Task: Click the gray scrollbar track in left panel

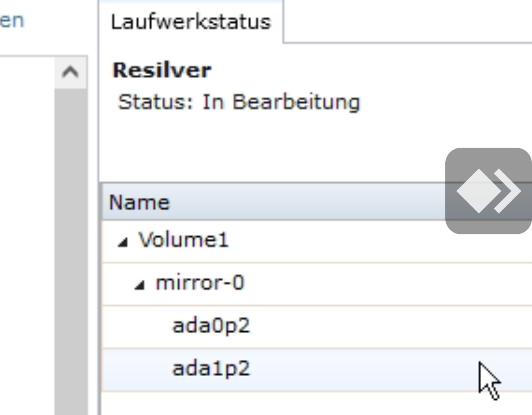Action: tap(70, 251)
